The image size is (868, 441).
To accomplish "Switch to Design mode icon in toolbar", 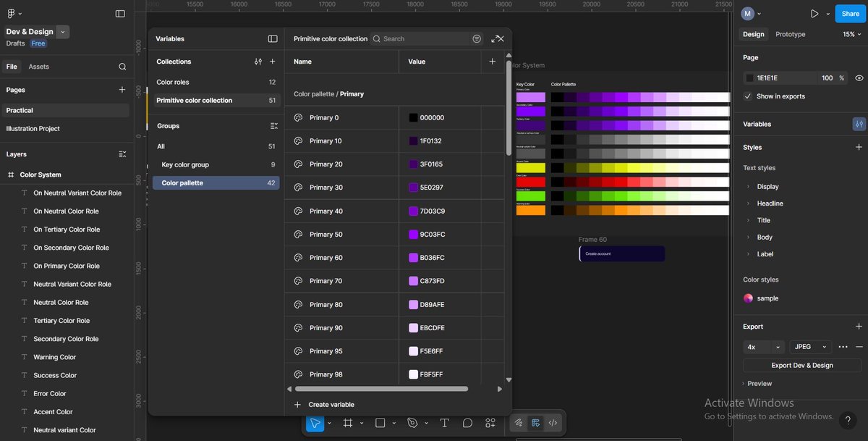I will tap(536, 423).
